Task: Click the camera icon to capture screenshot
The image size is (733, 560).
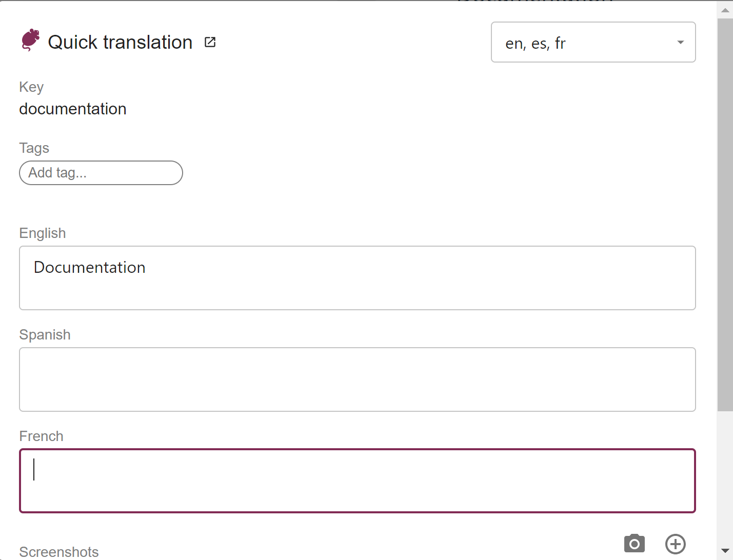Action: pyautogui.click(x=634, y=544)
